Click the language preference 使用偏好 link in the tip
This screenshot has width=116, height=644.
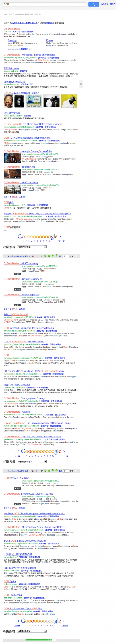coord(49,23)
